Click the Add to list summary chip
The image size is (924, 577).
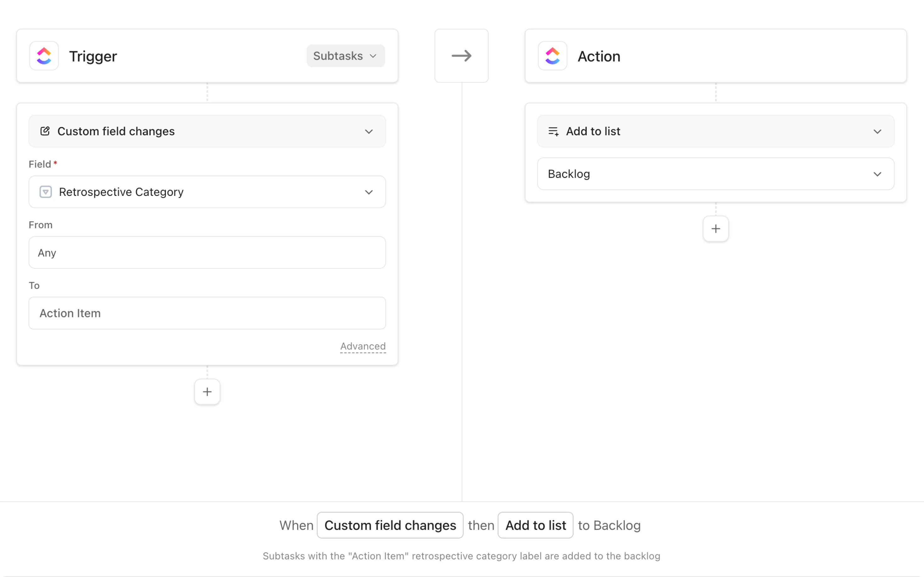535,525
